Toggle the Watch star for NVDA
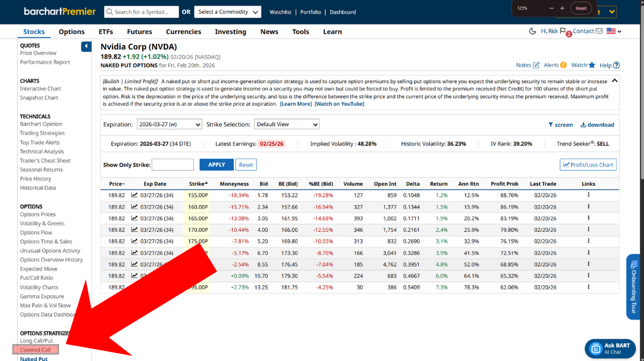Screen dimensions: 644x361 (x=592, y=65)
